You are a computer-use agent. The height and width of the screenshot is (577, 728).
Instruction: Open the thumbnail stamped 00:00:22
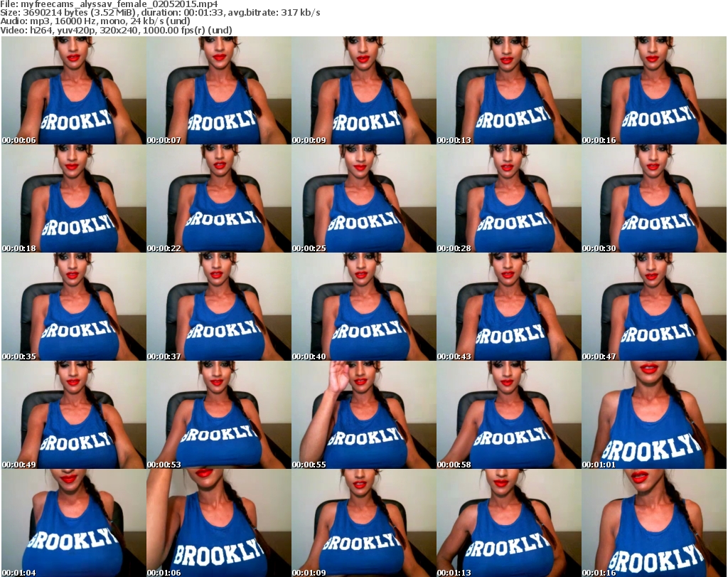[219, 198]
